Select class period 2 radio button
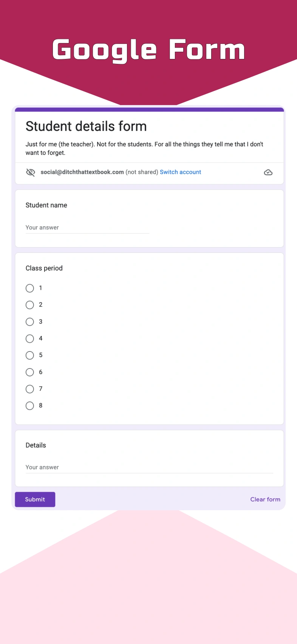The width and height of the screenshot is (297, 644). tap(30, 305)
